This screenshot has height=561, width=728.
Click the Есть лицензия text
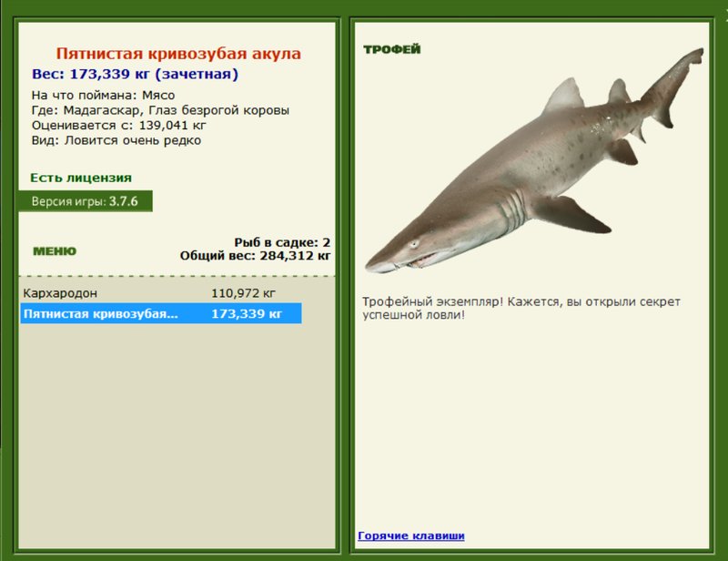pos(81,178)
